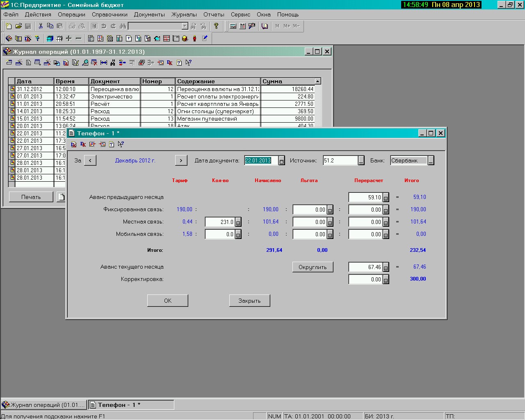Click the Закрыть button
Viewport: 525px width, 420px height.
[250, 301]
